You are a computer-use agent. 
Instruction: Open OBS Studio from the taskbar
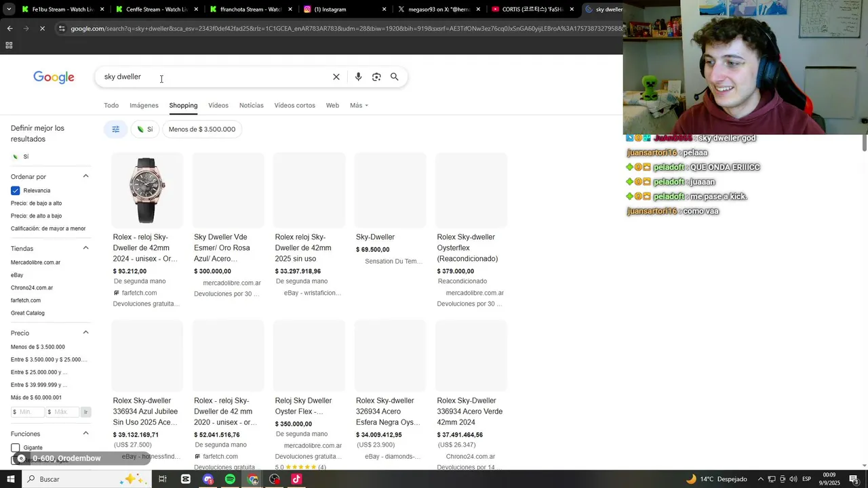(x=275, y=479)
